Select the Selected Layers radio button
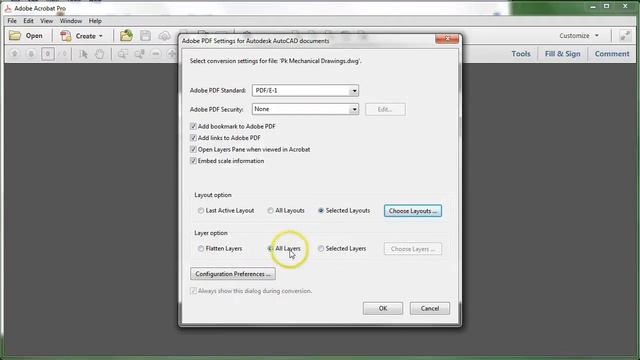Screen dimensions: 640x360 pyautogui.click(x=321, y=249)
